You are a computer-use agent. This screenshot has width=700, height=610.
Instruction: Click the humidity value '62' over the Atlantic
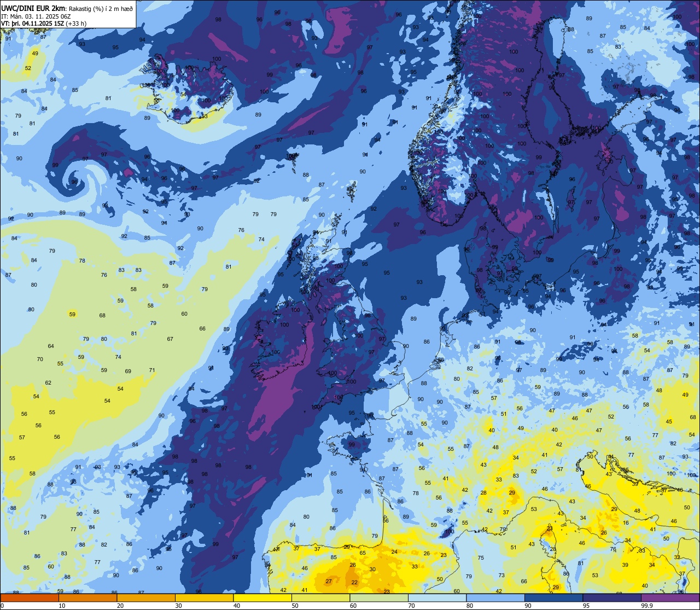48,382
